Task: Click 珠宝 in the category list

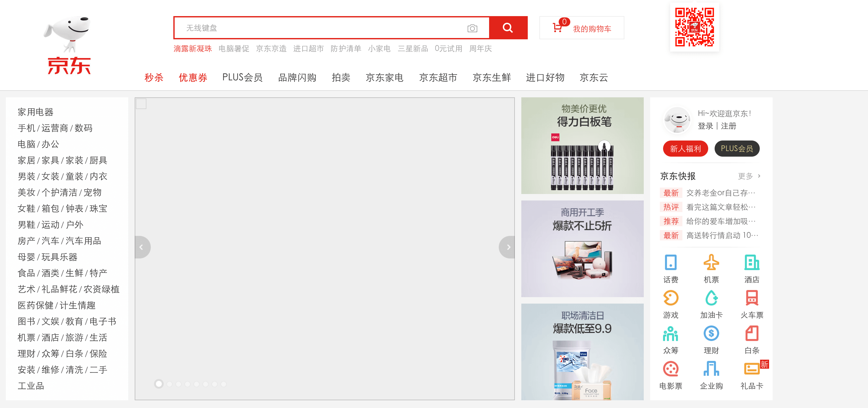Action: 98,209
